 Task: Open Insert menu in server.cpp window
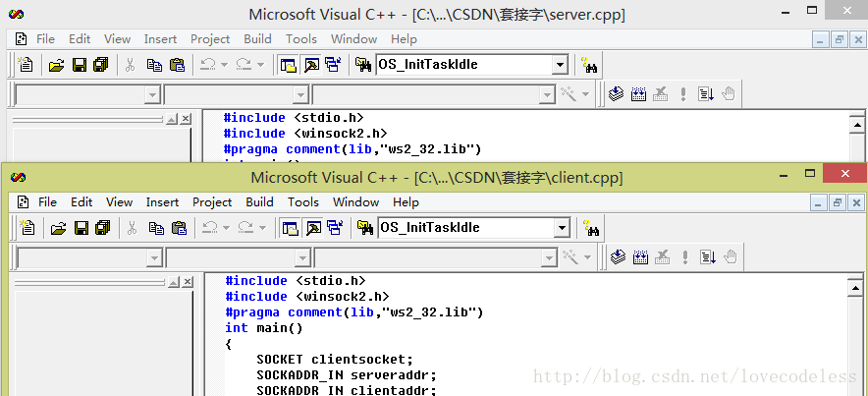point(160,39)
